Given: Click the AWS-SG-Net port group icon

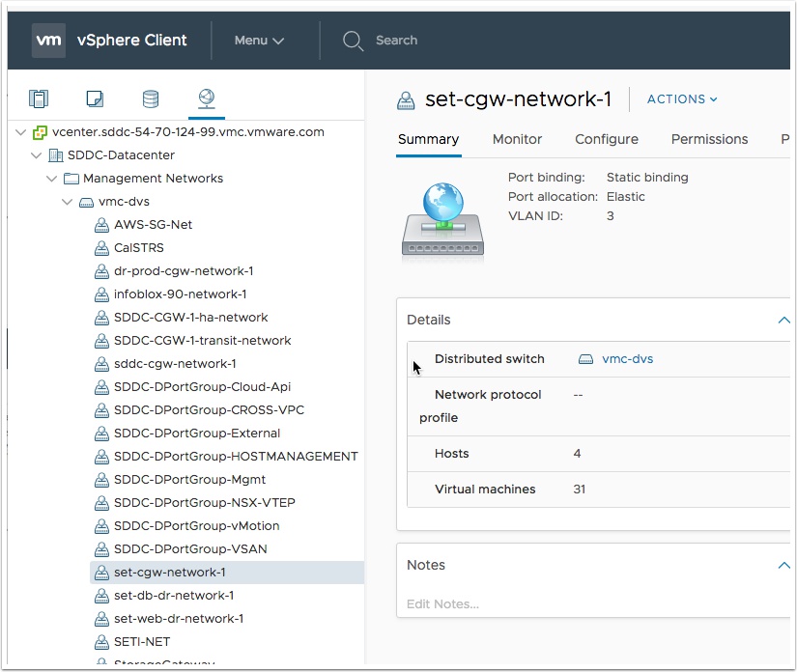Looking at the screenshot, I should (101, 225).
